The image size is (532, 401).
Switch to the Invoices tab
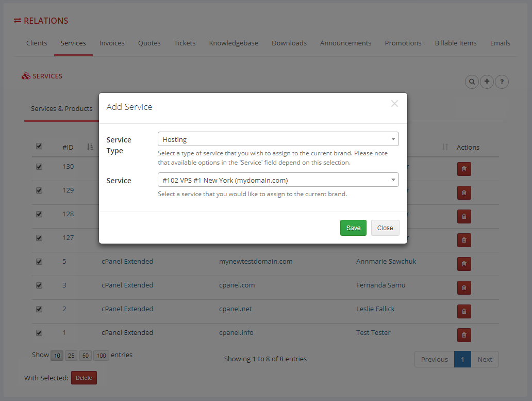click(x=112, y=43)
